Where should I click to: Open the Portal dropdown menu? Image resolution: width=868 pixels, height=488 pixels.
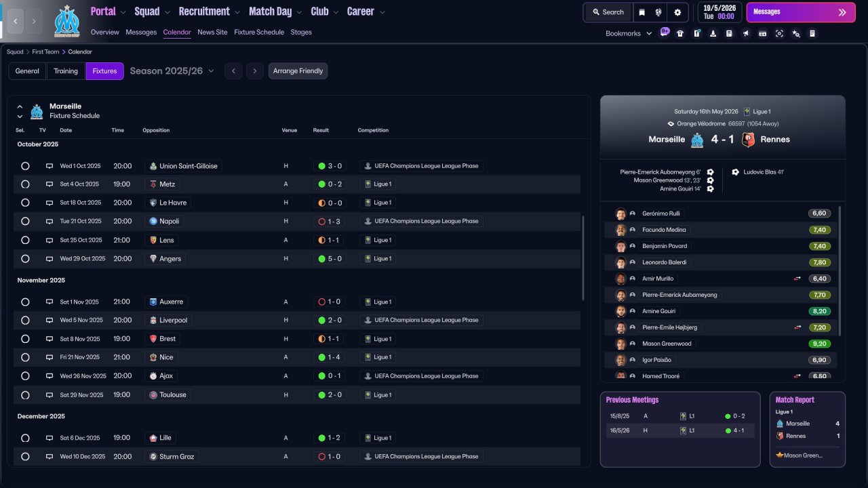[x=108, y=12]
